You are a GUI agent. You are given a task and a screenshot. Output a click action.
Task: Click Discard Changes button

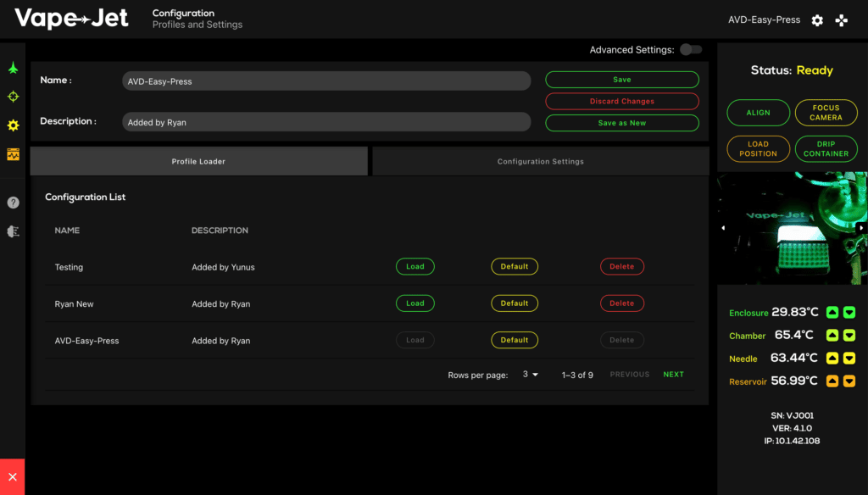point(622,102)
